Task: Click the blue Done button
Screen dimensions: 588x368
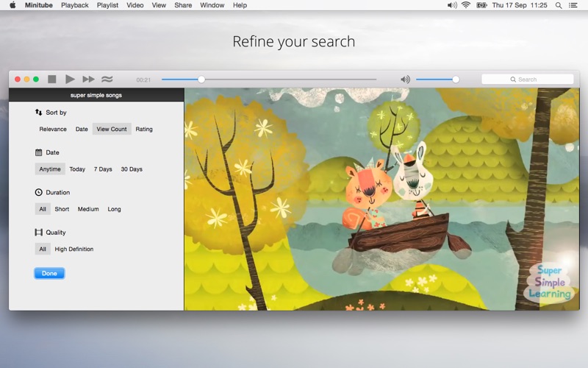Action: coord(49,273)
